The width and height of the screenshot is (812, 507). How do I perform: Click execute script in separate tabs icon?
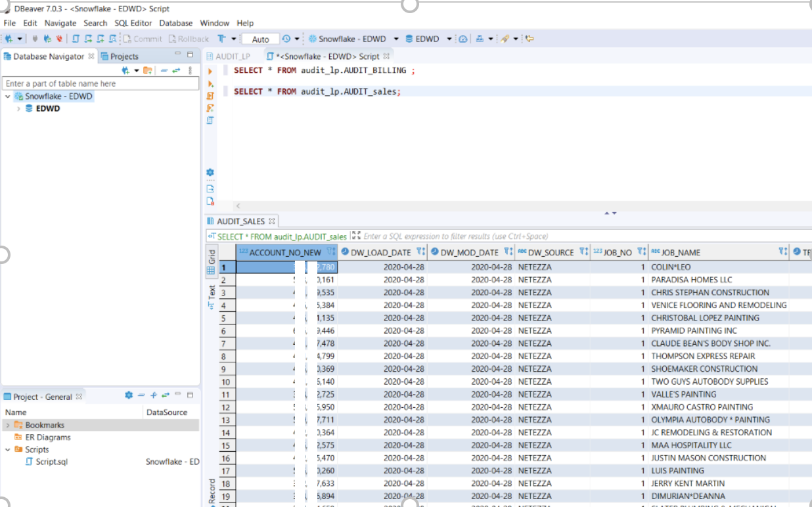click(210, 108)
